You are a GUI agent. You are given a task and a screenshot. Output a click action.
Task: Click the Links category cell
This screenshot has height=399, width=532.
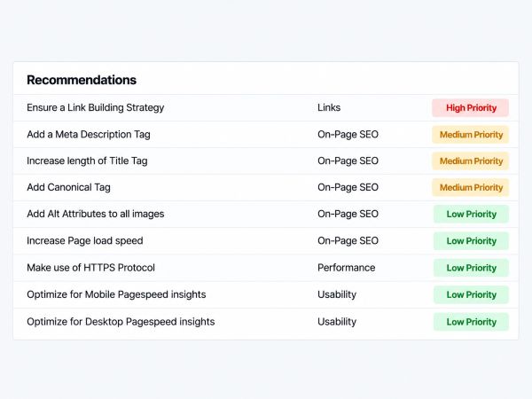(x=329, y=107)
